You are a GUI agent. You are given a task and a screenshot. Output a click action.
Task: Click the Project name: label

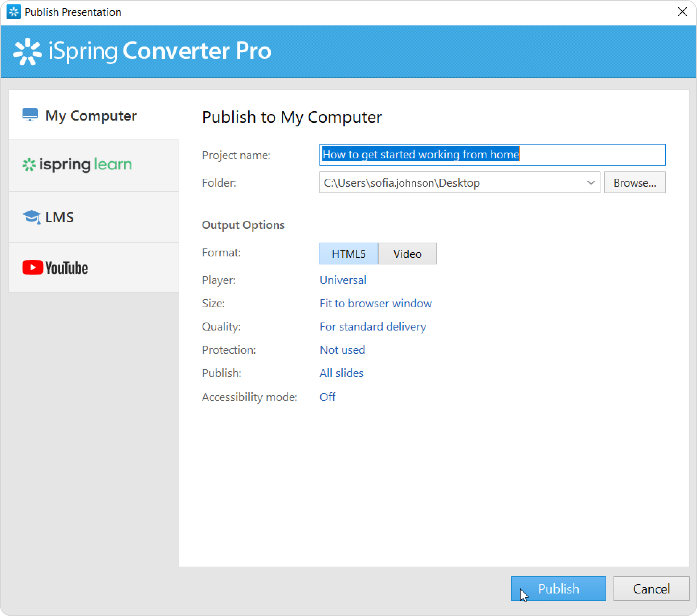(236, 155)
